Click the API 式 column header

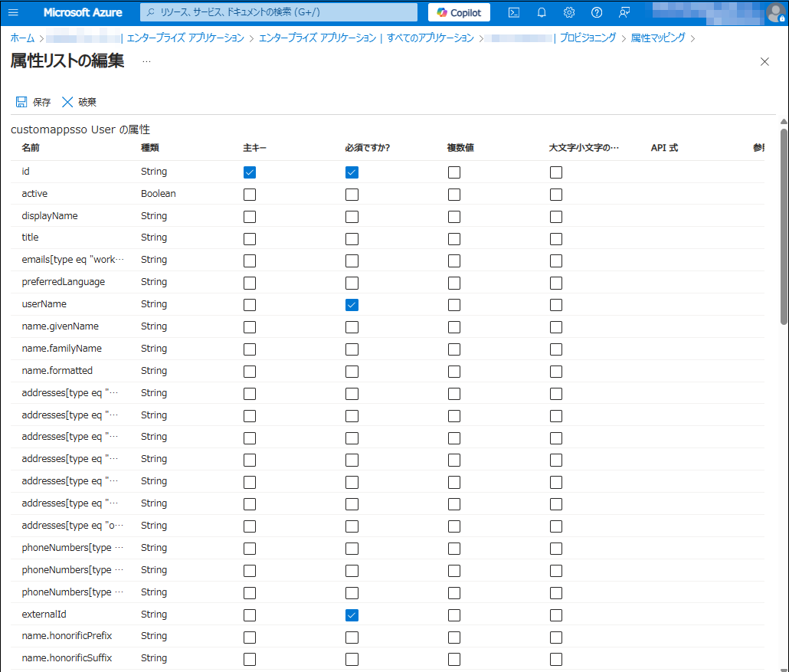point(664,147)
